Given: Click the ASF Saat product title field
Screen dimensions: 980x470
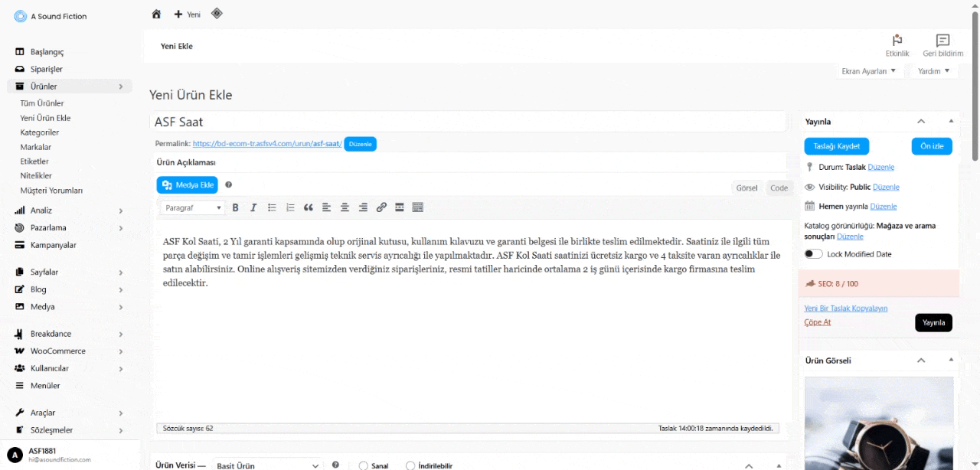Looking at the screenshot, I should (467, 122).
